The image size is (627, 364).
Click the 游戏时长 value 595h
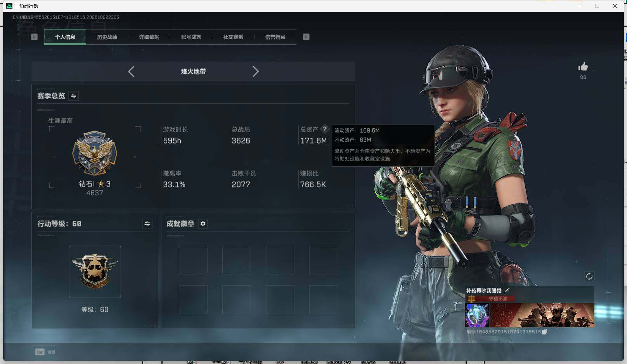172,141
